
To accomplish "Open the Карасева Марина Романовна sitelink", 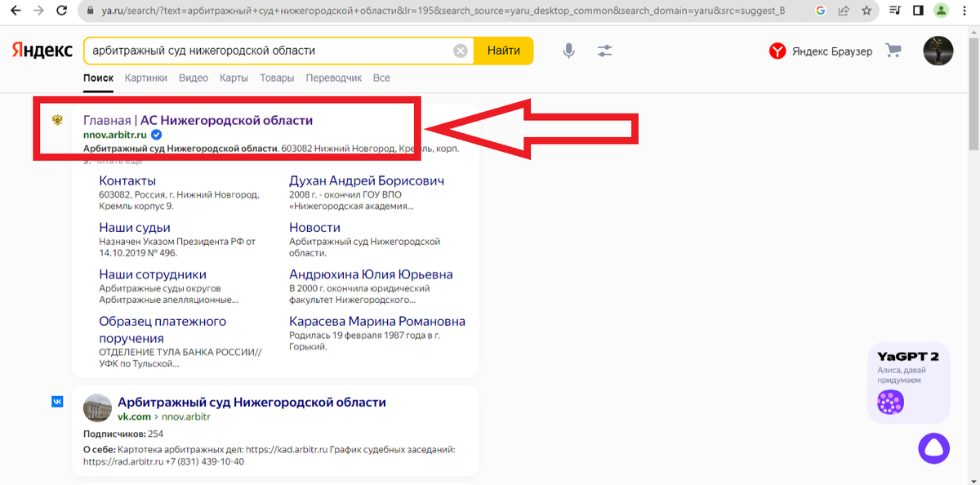I will click(377, 322).
